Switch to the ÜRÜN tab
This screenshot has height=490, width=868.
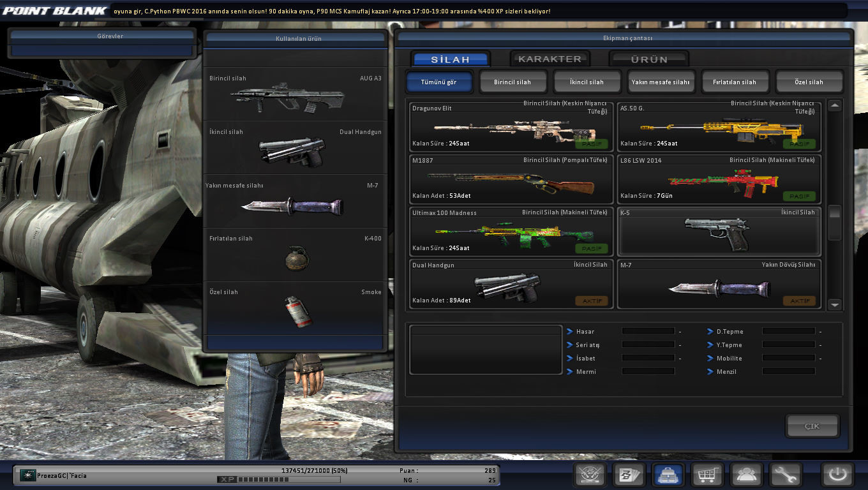click(649, 59)
